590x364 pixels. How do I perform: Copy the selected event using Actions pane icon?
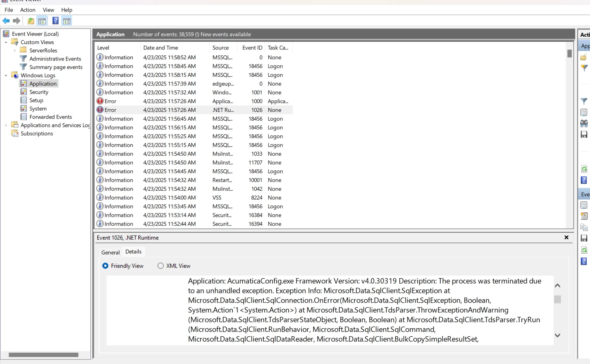(584, 228)
